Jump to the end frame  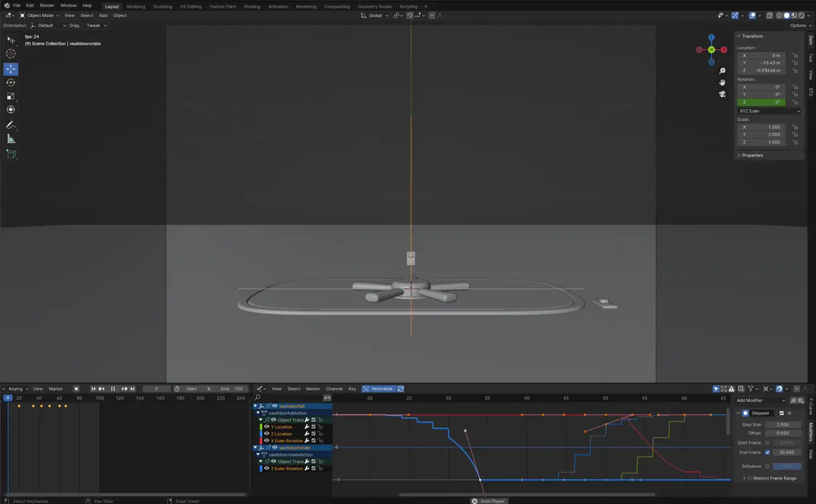(132, 389)
